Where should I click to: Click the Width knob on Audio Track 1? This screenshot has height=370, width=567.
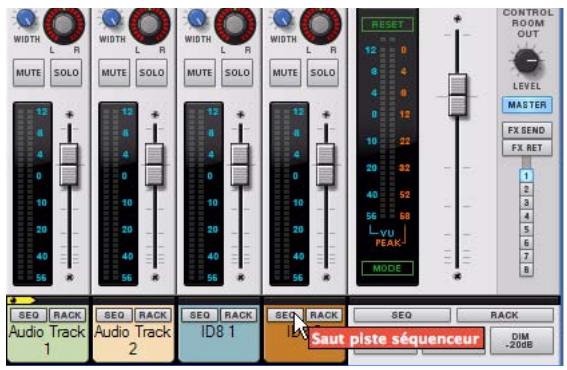click(x=26, y=18)
